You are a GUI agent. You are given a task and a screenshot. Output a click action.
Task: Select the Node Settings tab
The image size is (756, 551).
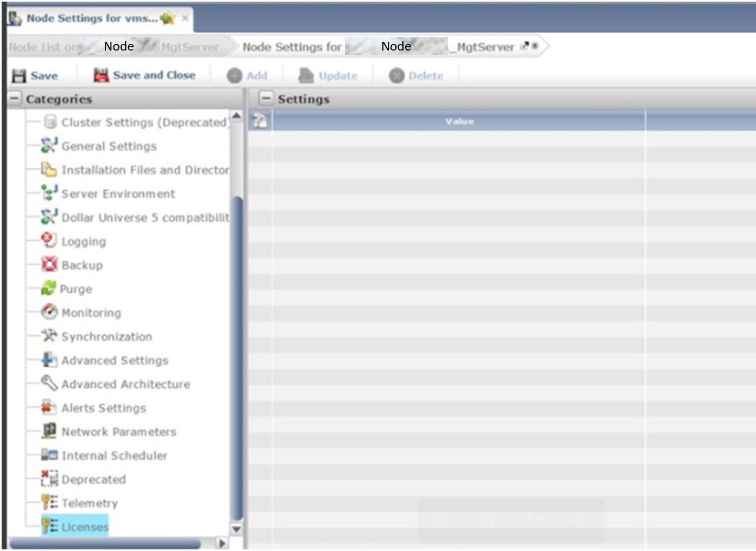[92, 18]
